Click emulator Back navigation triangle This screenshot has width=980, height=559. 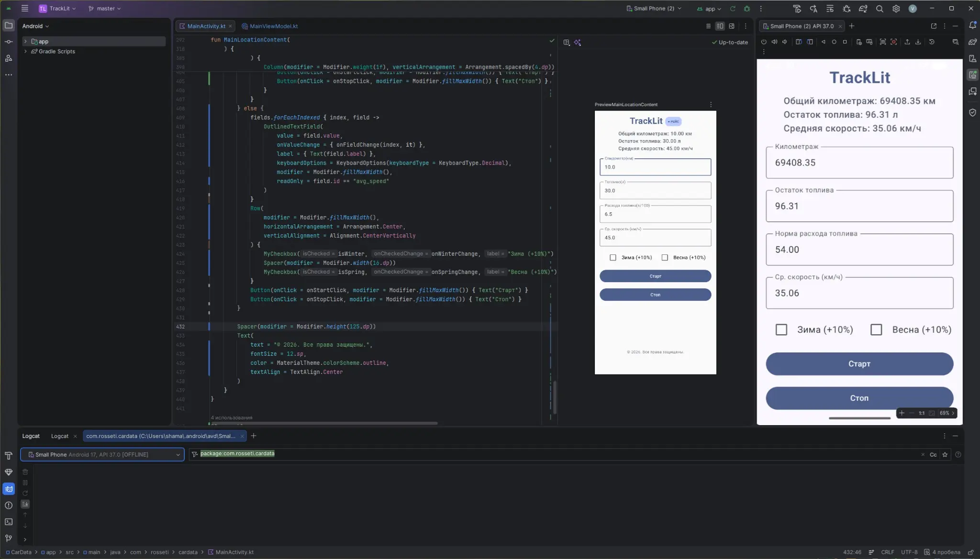823,42
